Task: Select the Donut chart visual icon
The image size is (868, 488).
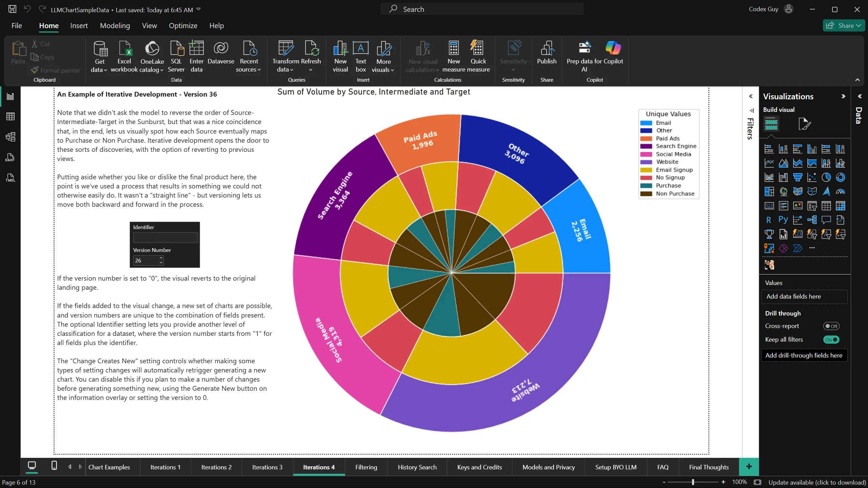Action: click(840, 177)
